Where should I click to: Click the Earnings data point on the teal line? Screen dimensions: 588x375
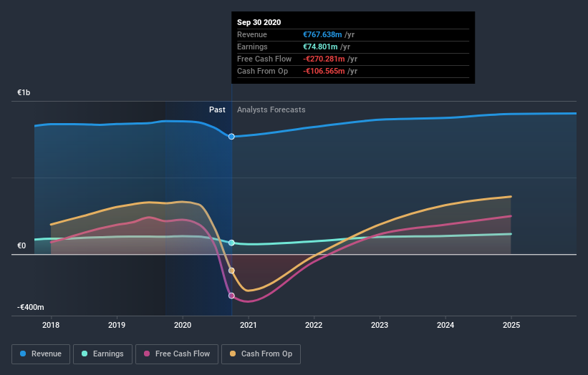[x=231, y=243]
